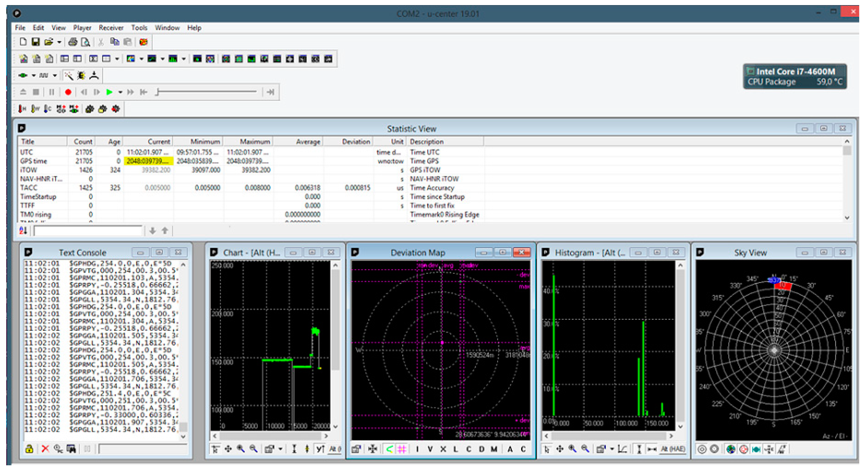Open the Tools menu
This screenshot has height=472, width=868.
[x=139, y=28]
